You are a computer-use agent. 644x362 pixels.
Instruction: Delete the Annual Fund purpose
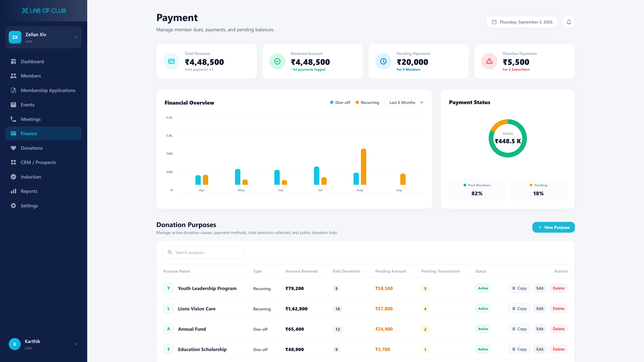pyautogui.click(x=558, y=329)
